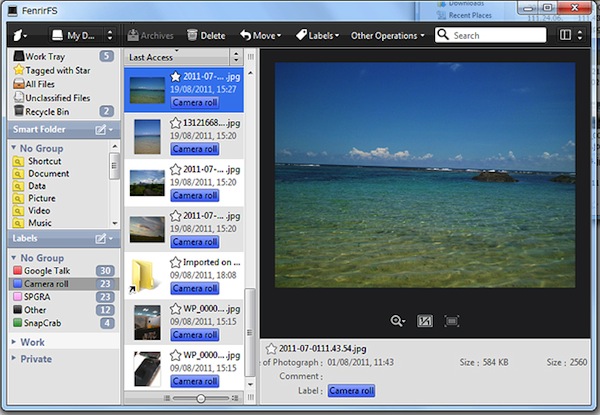Click the zoom magnifier in preview
The width and height of the screenshot is (600, 415).
pos(397,321)
